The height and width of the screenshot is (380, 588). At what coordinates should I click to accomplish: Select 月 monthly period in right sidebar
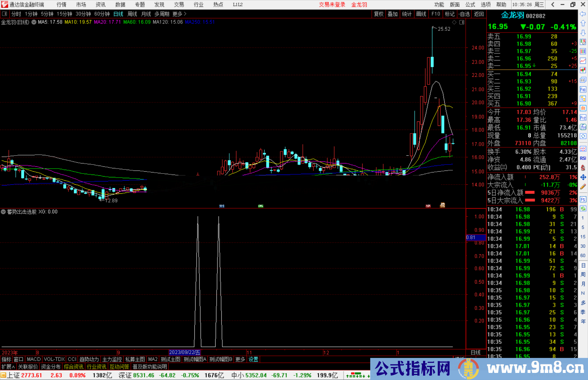coord(583,284)
